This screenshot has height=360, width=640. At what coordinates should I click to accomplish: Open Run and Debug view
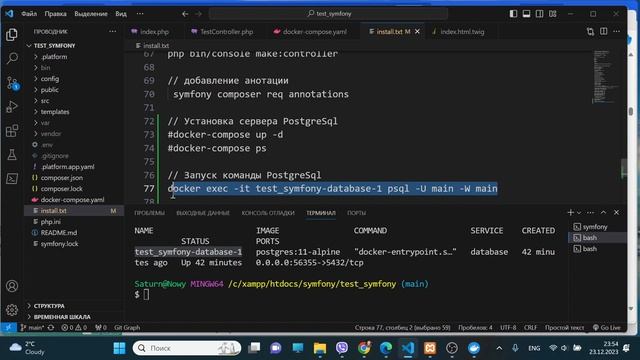click(x=12, y=107)
